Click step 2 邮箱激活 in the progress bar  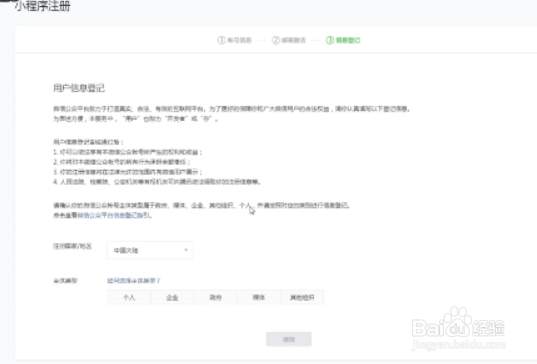[x=289, y=40]
